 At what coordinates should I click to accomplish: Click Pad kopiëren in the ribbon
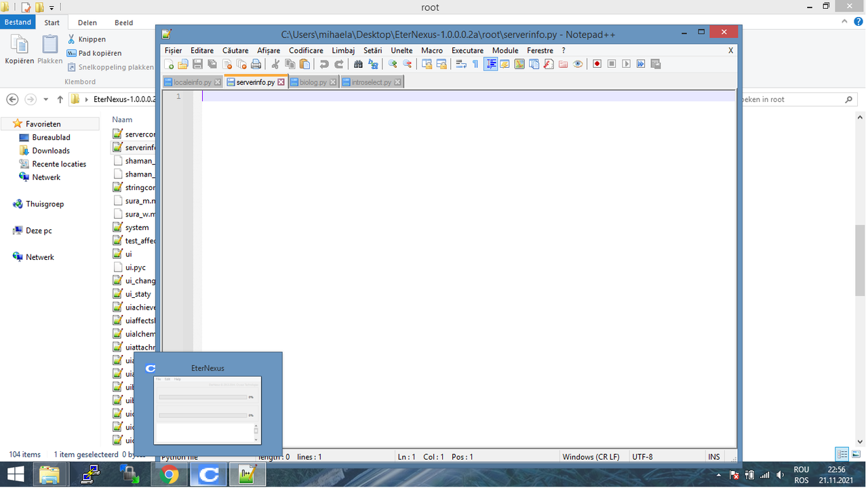(94, 53)
